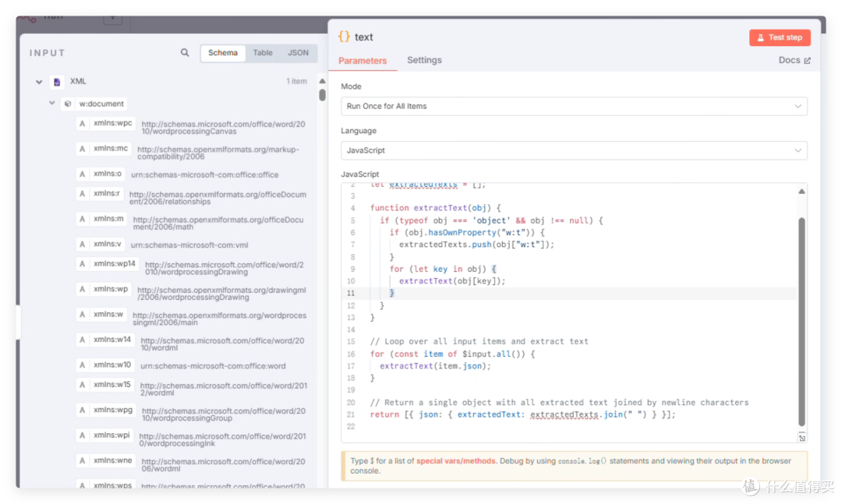Image resolution: width=842 pixels, height=504 pixels.
Task: Click the curly braces code node icon
Action: click(345, 37)
